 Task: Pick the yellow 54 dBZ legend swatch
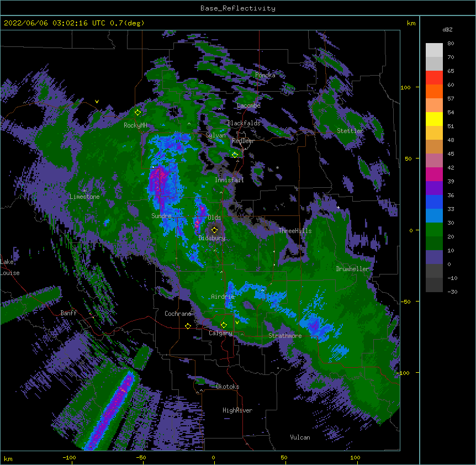[434, 119]
